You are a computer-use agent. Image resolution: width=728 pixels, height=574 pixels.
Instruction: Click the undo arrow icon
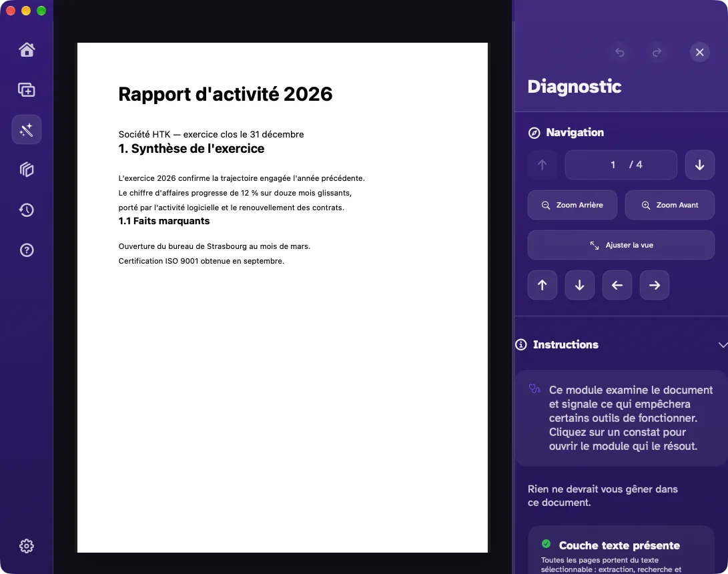pos(620,52)
